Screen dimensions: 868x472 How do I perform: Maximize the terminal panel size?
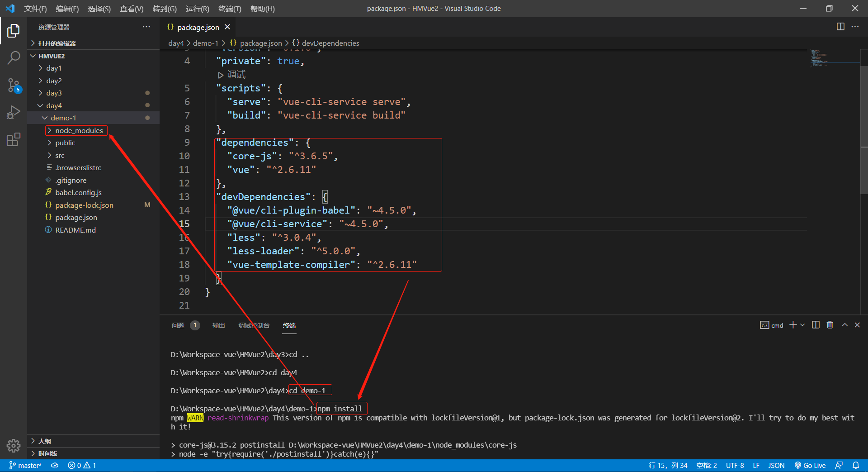(x=844, y=325)
